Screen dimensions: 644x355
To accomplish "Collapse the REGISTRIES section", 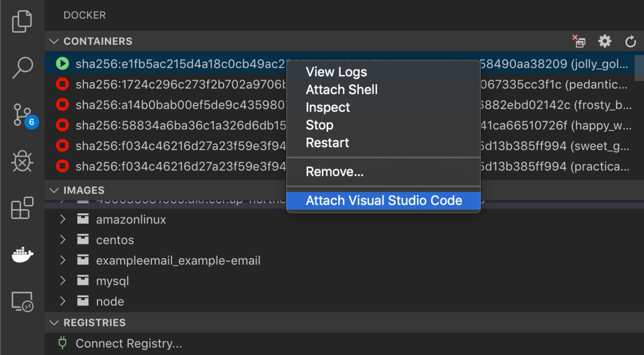I will click(x=54, y=323).
